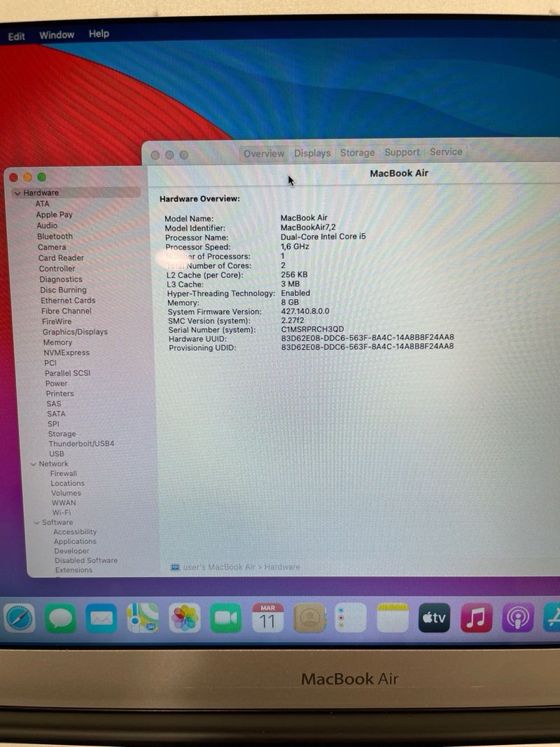Select PCI in the sidebar
This screenshot has height=747, width=560.
pyautogui.click(x=50, y=363)
